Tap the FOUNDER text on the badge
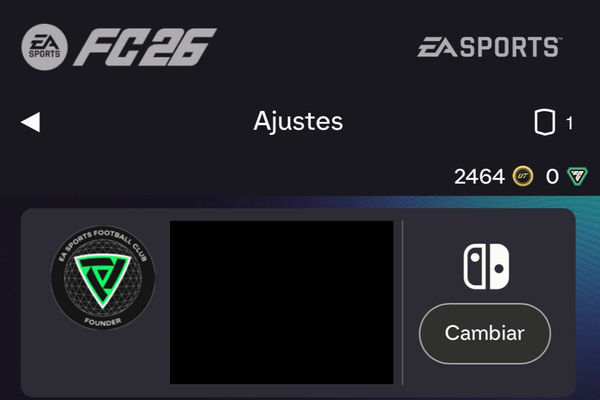The image size is (600, 400). 103,322
